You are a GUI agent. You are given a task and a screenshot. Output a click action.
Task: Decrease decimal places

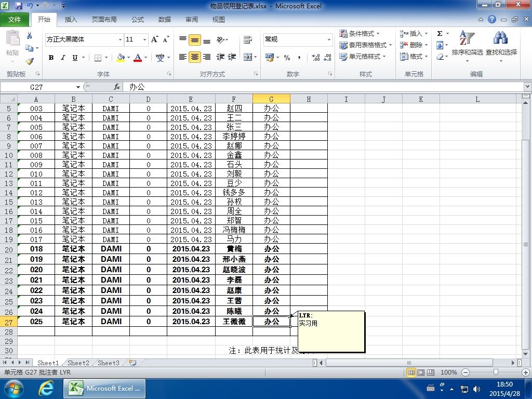(x=327, y=58)
